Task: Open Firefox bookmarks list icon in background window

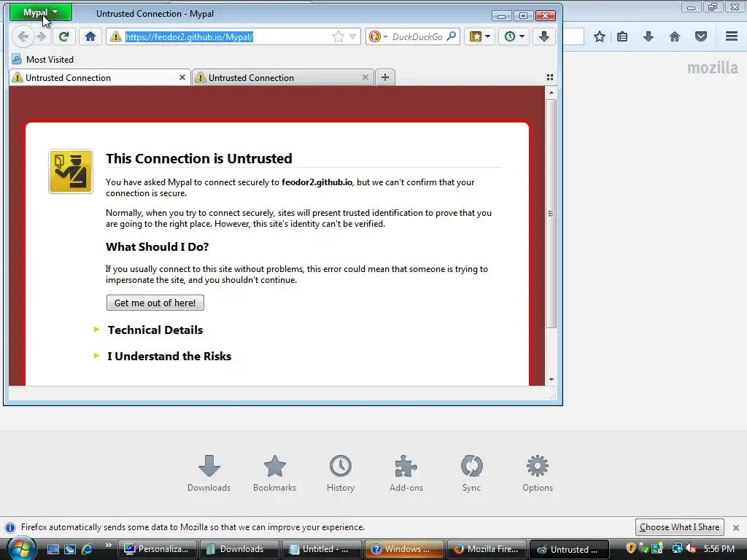Action: pos(622,36)
